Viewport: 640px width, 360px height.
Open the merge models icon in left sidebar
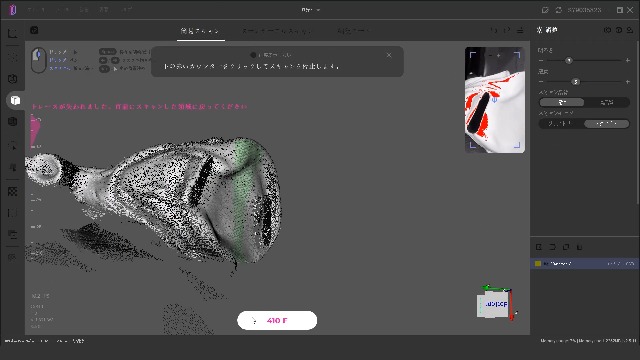click(13, 121)
